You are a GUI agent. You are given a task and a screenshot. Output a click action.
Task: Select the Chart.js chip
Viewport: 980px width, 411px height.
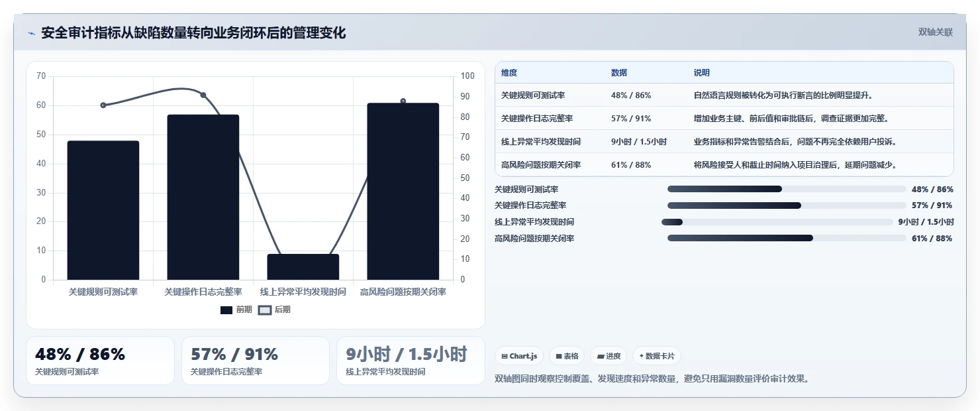point(518,356)
